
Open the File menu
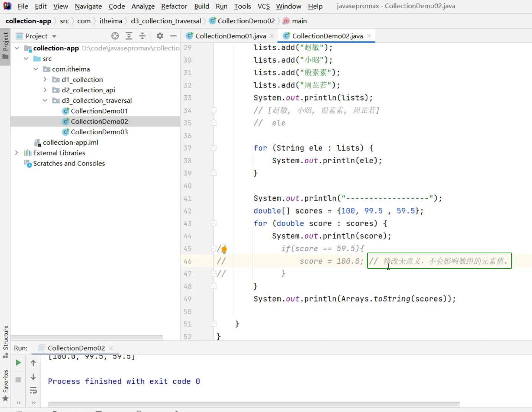[23, 6]
